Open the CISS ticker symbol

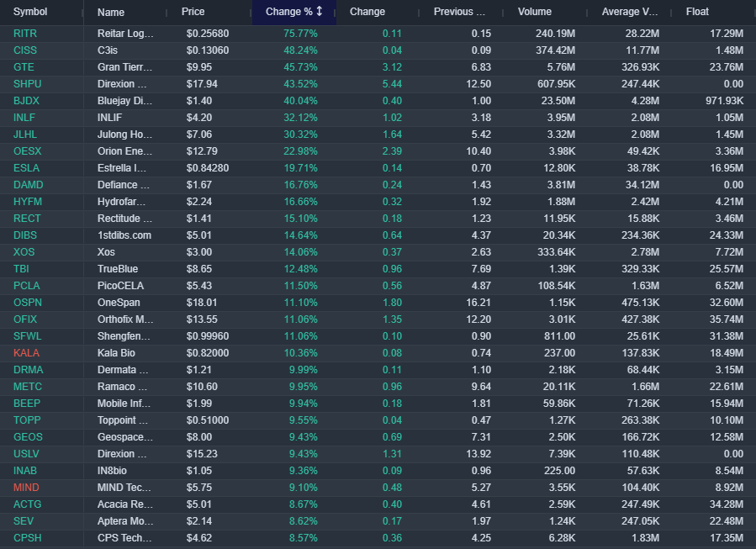pyautogui.click(x=25, y=50)
